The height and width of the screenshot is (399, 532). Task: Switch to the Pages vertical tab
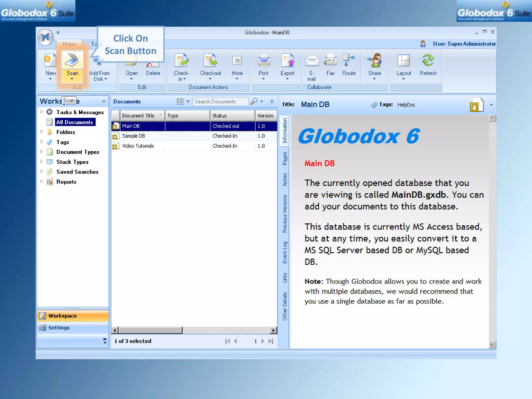tap(285, 158)
